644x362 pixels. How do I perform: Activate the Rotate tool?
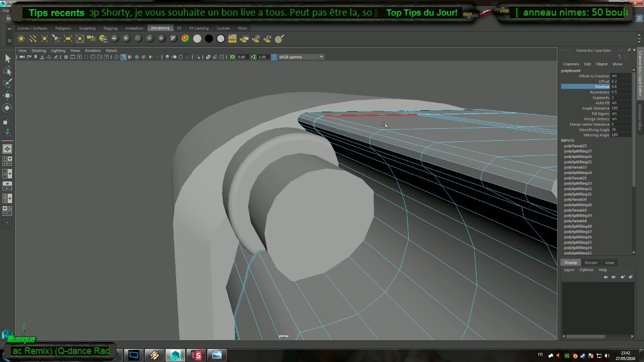(x=8, y=108)
